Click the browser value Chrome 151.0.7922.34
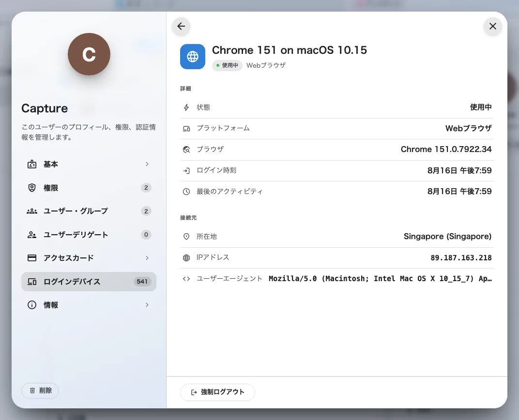 [446, 149]
